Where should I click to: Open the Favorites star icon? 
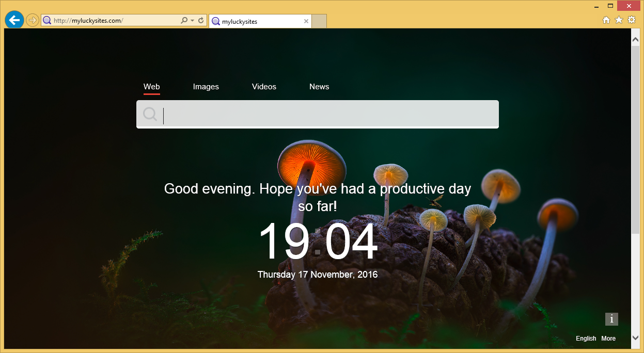pos(619,20)
